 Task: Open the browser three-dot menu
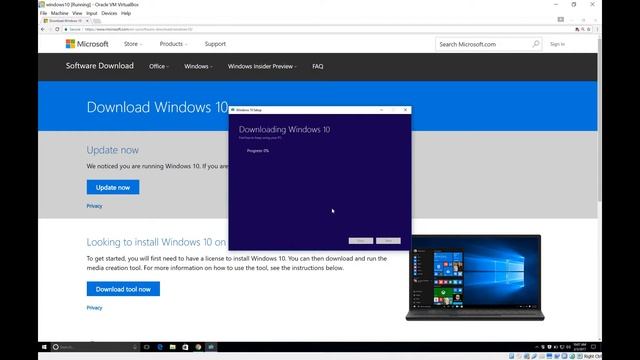(x=597, y=29)
